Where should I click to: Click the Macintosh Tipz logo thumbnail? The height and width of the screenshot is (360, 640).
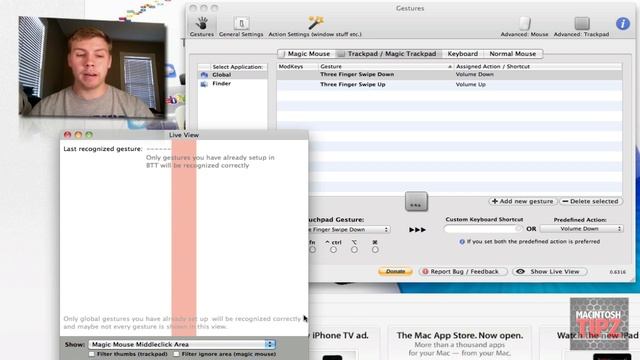599,324
